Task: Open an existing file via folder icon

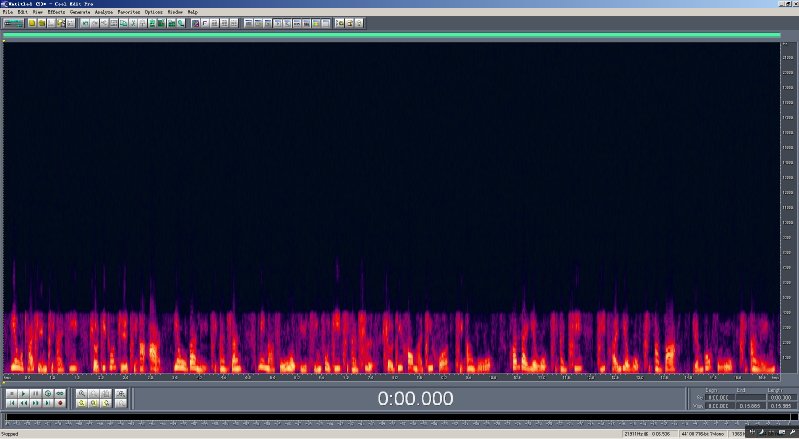Action: click(42, 23)
